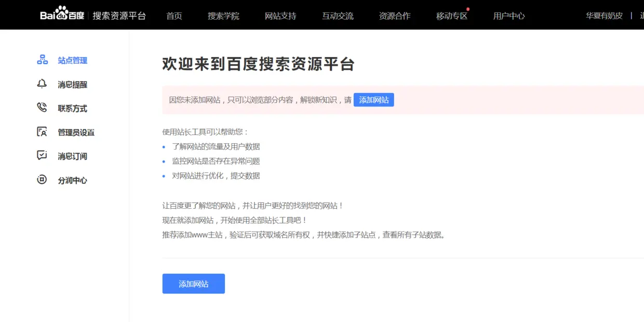Viewport: 644px width, 322px height.
Task: Open 用户中心 top navigation item
Action: pos(509,16)
